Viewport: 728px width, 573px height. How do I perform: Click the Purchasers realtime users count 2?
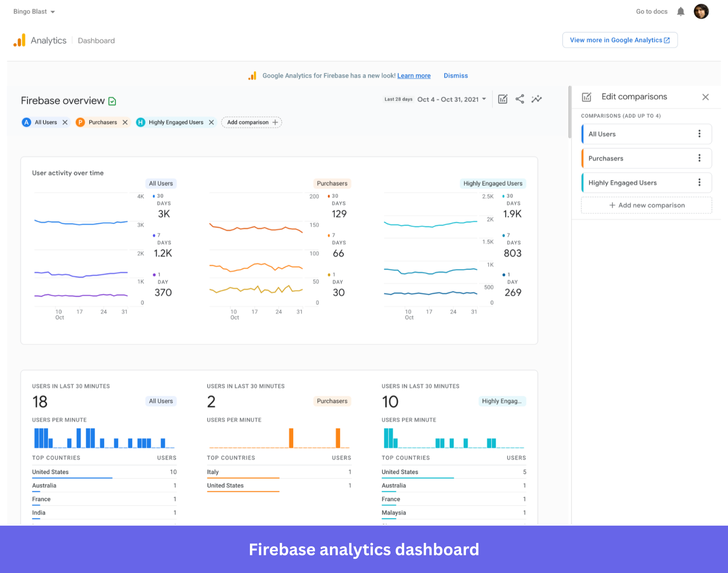click(x=211, y=402)
